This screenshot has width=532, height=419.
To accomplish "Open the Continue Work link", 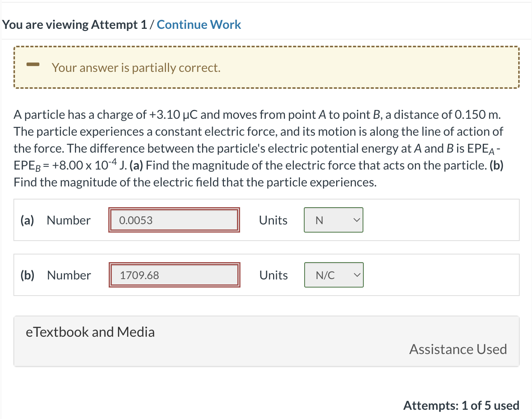I will pos(199,24).
